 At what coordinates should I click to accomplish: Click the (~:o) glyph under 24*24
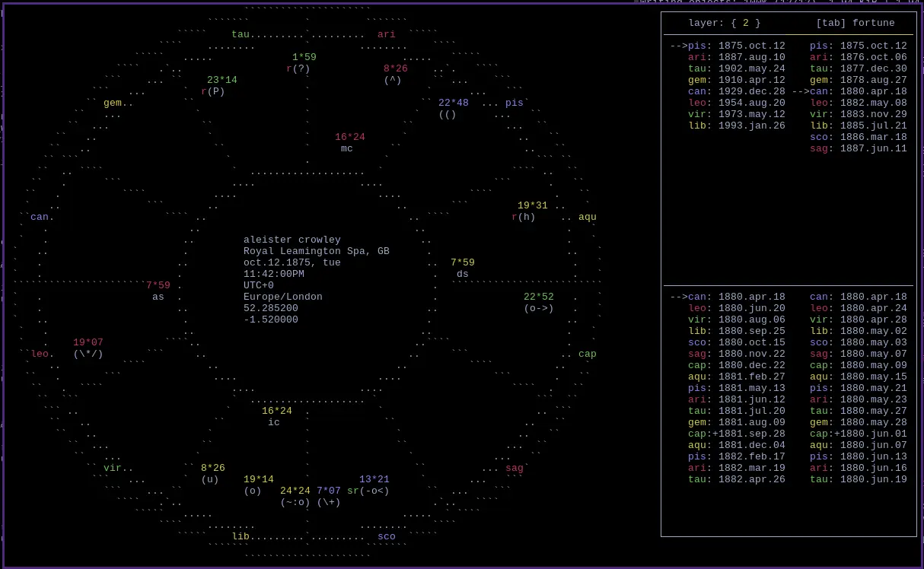click(295, 502)
